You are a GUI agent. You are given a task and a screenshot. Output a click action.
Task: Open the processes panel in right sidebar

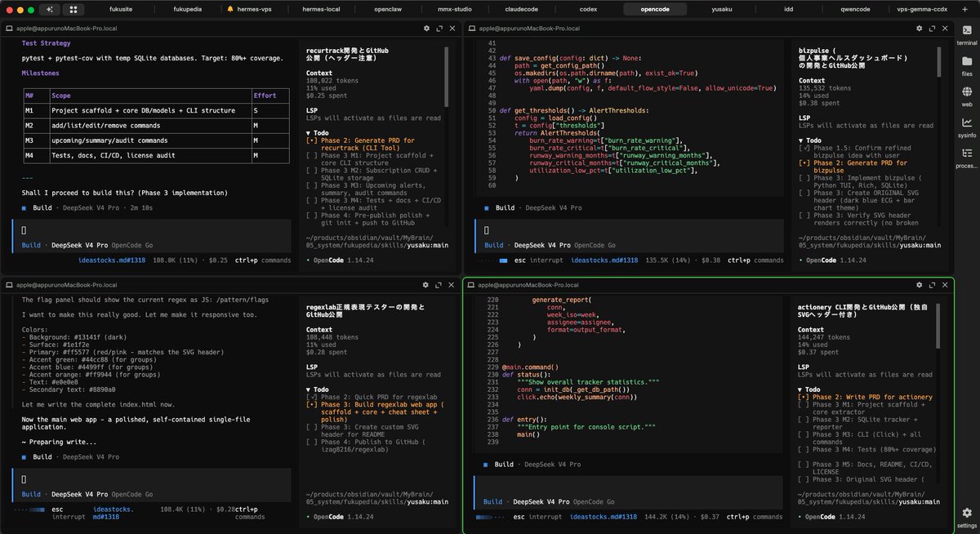(967, 157)
